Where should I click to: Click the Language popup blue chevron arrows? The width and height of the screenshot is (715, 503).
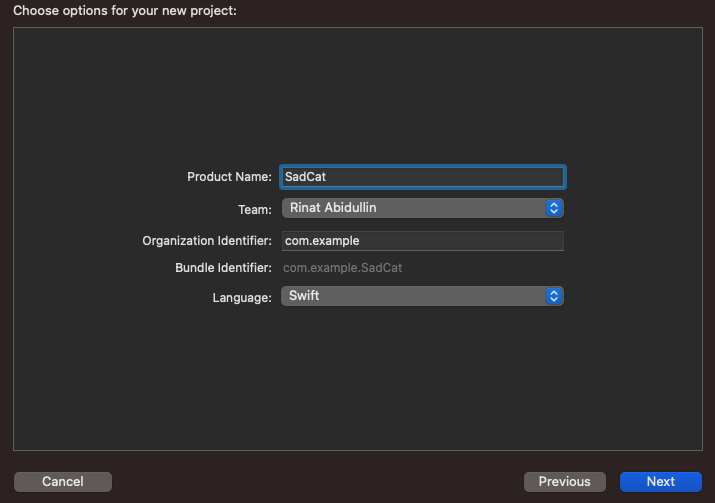coord(554,296)
